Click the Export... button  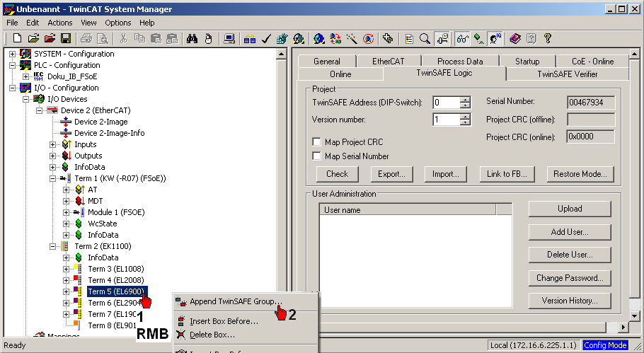point(391,174)
